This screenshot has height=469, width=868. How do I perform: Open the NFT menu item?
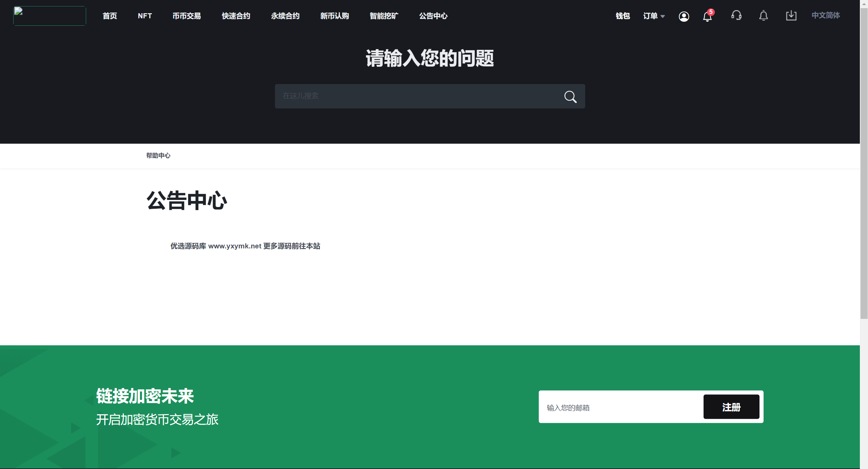click(145, 16)
